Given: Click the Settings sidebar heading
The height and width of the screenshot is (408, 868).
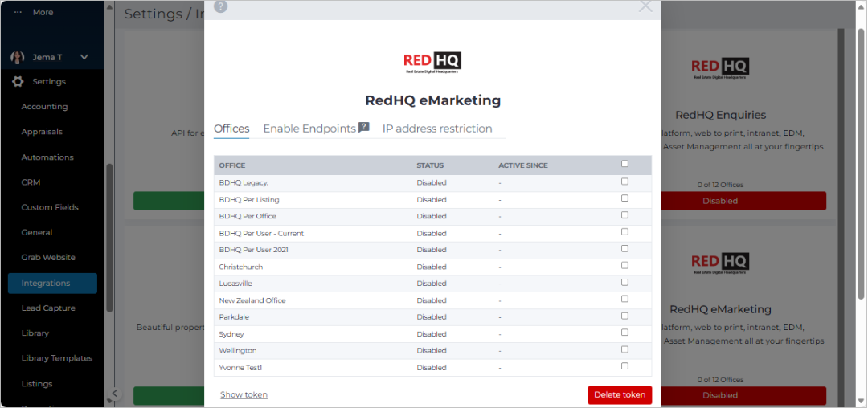Looking at the screenshot, I should (x=49, y=81).
